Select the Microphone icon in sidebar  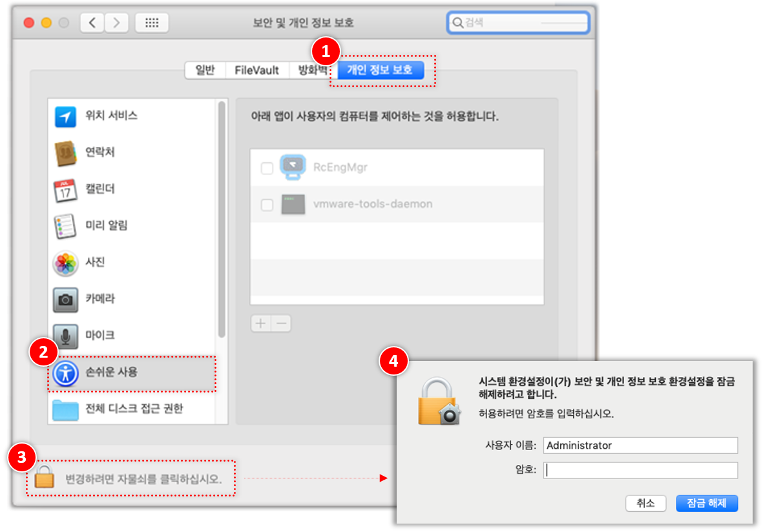tap(66, 336)
